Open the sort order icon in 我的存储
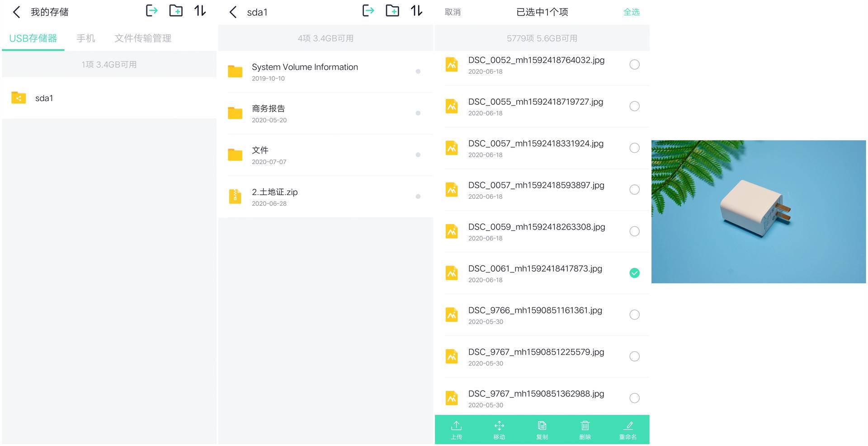This screenshot has height=446, width=868. tap(199, 11)
